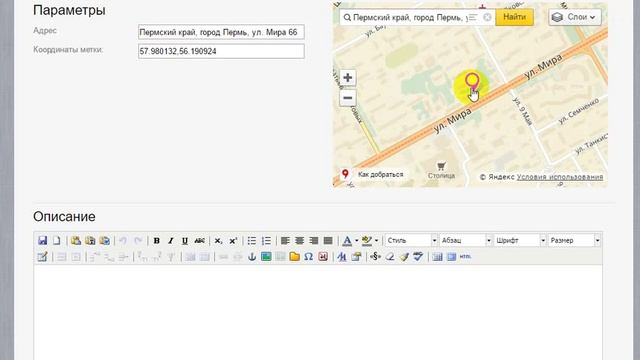This screenshot has width=640, height=360.
Task: Insert special character Omega icon
Action: 309,257
